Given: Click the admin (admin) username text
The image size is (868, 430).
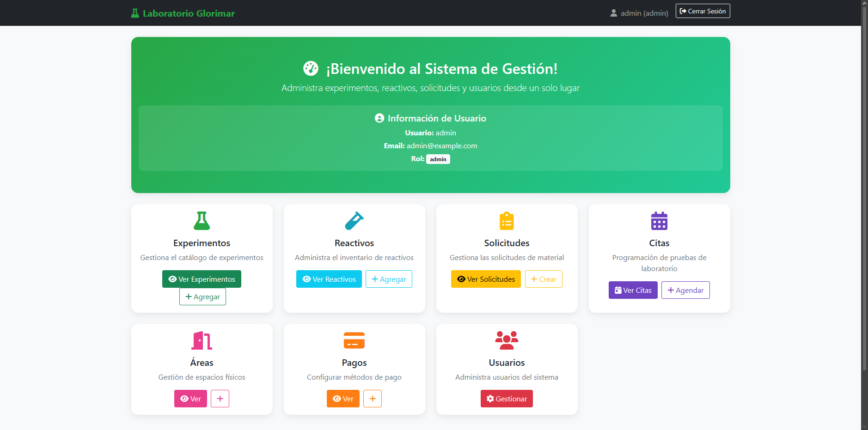Looking at the screenshot, I should point(644,13).
